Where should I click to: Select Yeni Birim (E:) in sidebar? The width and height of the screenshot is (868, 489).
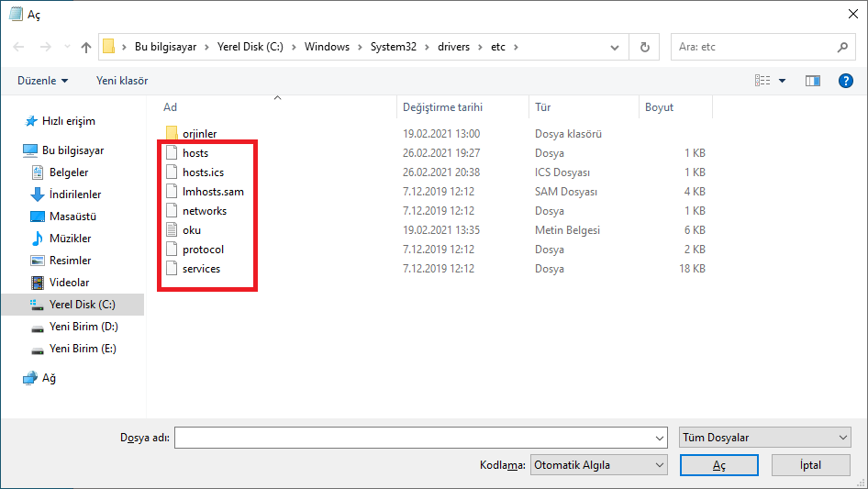click(83, 349)
